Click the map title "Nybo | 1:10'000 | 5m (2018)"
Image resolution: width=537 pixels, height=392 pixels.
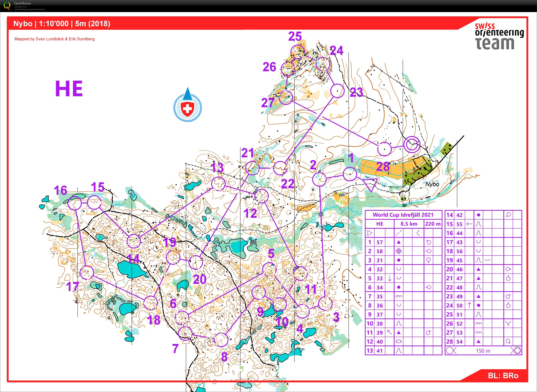pos(62,24)
